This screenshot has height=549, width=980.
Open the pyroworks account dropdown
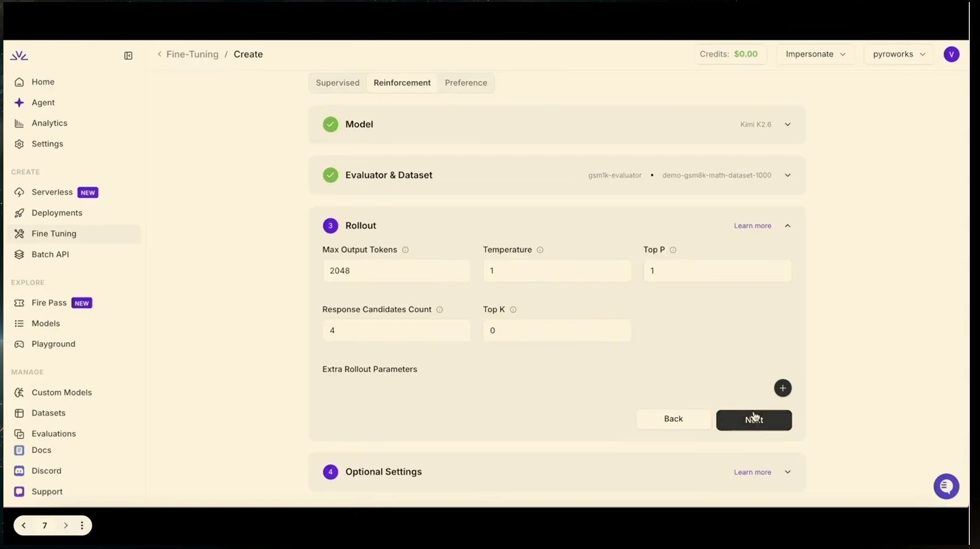coord(899,54)
